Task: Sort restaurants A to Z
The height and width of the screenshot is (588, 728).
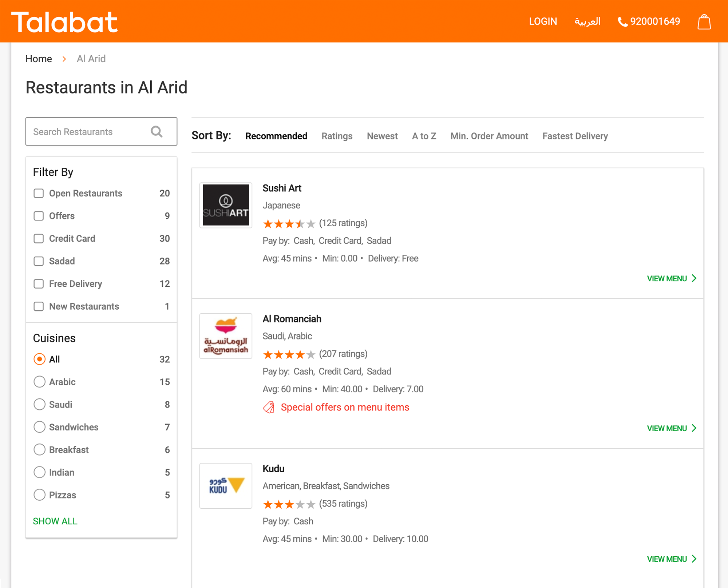Action: 424,136
